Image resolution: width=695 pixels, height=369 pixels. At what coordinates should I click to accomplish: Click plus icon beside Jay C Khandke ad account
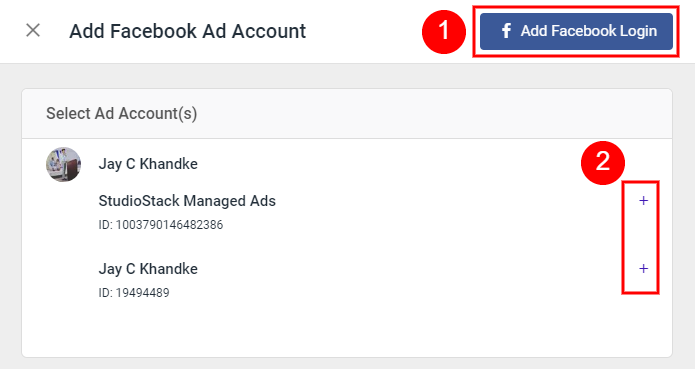click(x=643, y=268)
